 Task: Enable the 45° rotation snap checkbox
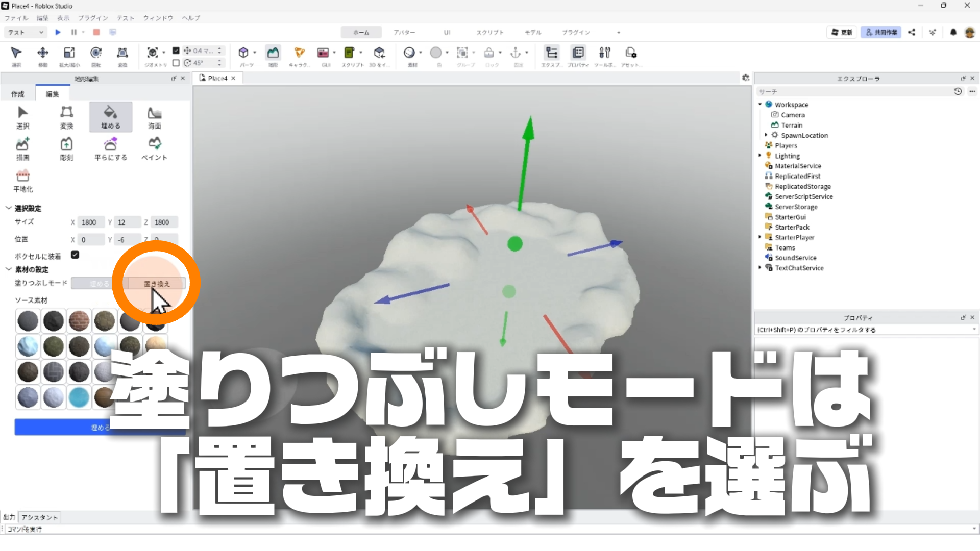176,63
